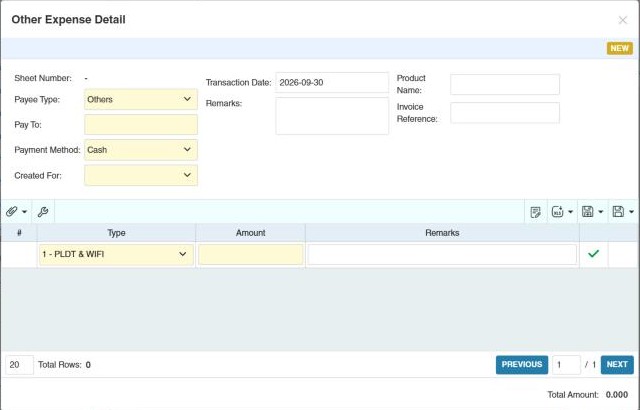Click the Pay To input field
This screenshot has height=410, width=640.
141,124
